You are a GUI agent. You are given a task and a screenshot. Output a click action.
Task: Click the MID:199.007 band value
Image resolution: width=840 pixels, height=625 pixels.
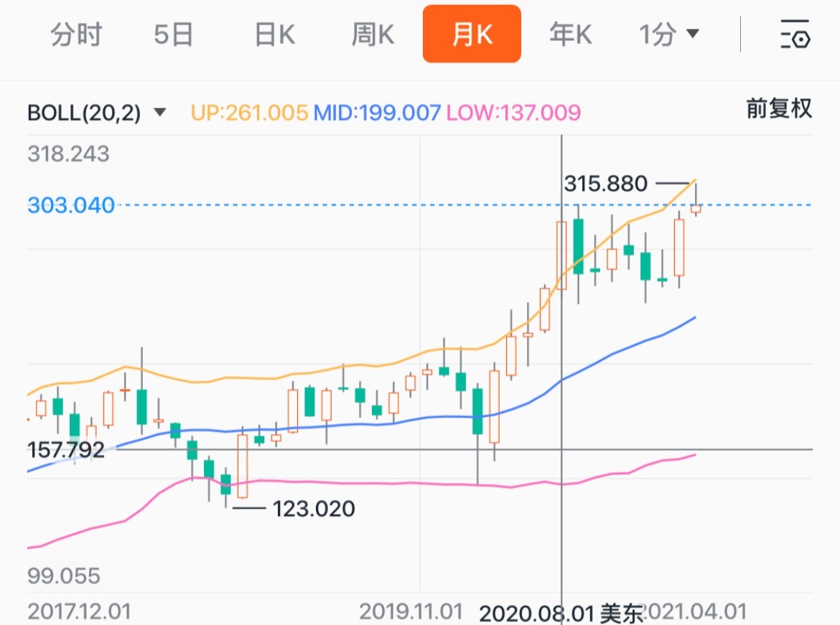coord(378,113)
